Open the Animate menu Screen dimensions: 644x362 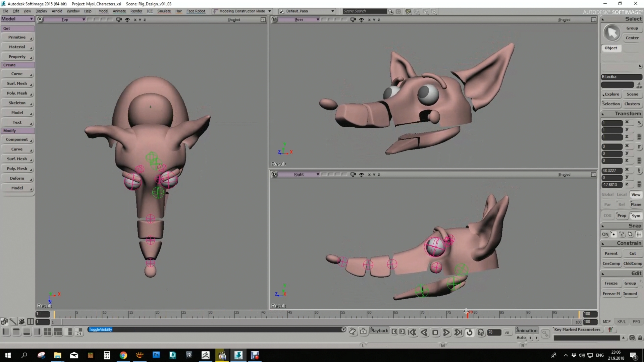coord(119,11)
